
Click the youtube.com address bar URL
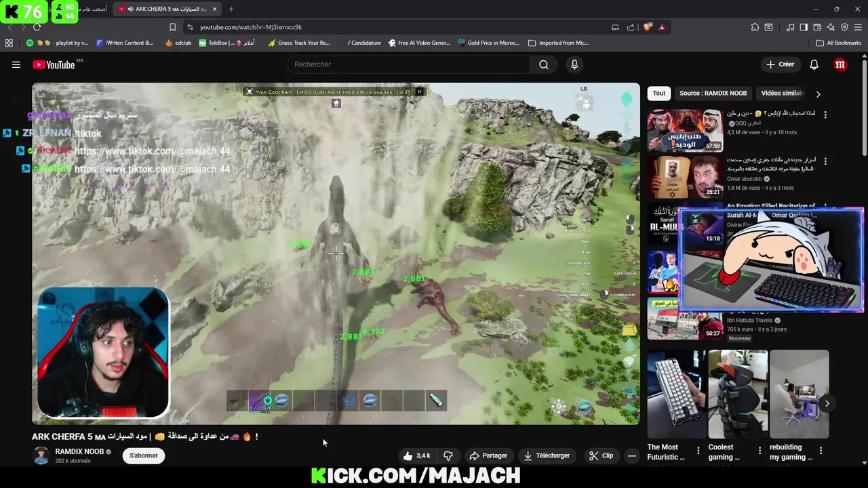[x=251, y=27]
